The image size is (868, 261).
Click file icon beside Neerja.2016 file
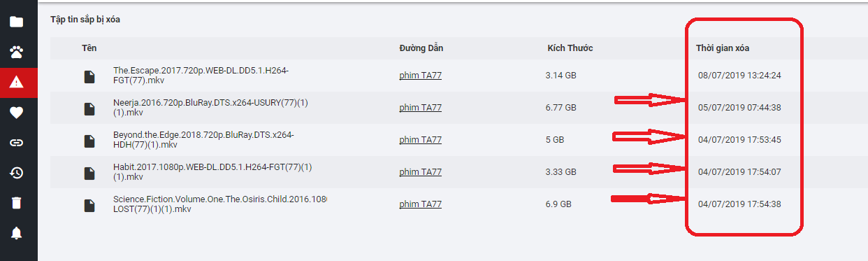tap(89, 108)
